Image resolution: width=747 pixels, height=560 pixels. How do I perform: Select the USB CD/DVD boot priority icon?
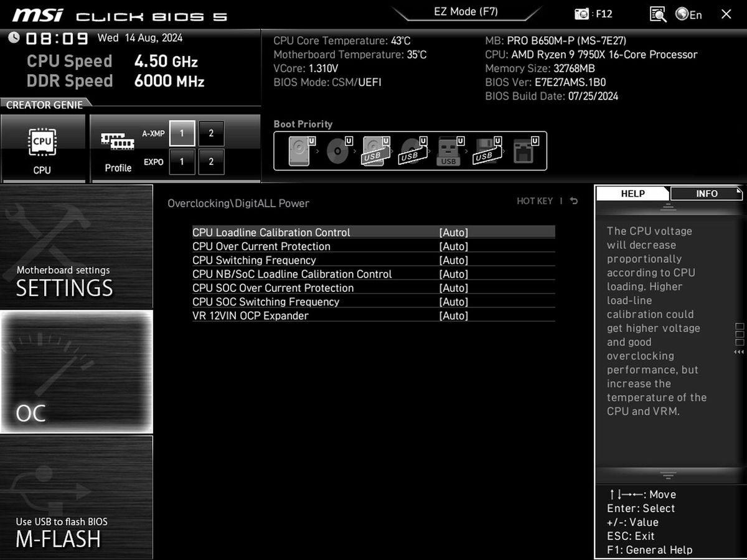(413, 151)
